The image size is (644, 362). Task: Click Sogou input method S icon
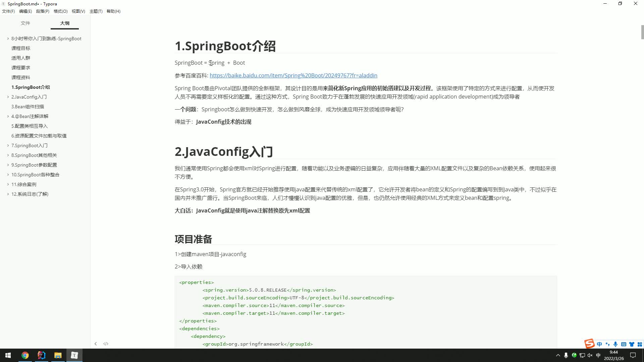pyautogui.click(x=589, y=344)
